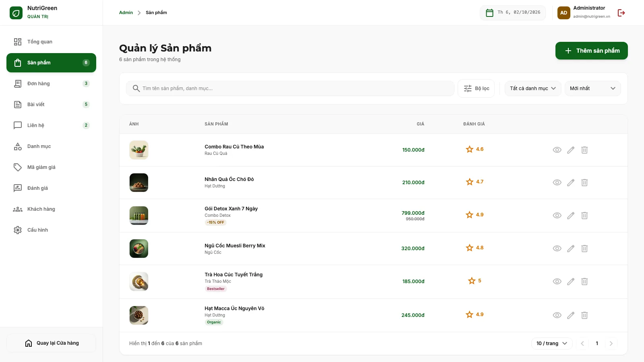The width and height of the screenshot is (644, 362).
Task: Open the Đơn hàng sidebar menu
Action: pyautogui.click(x=51, y=84)
